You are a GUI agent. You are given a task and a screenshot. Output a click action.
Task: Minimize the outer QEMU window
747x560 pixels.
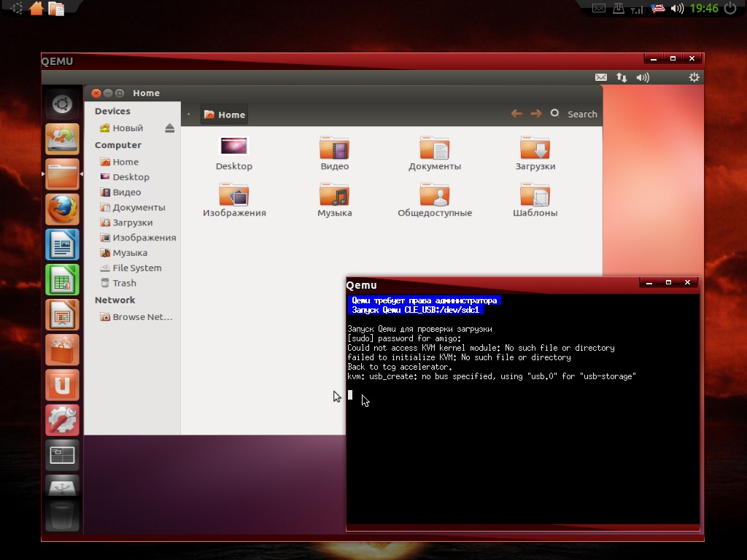coord(654,58)
